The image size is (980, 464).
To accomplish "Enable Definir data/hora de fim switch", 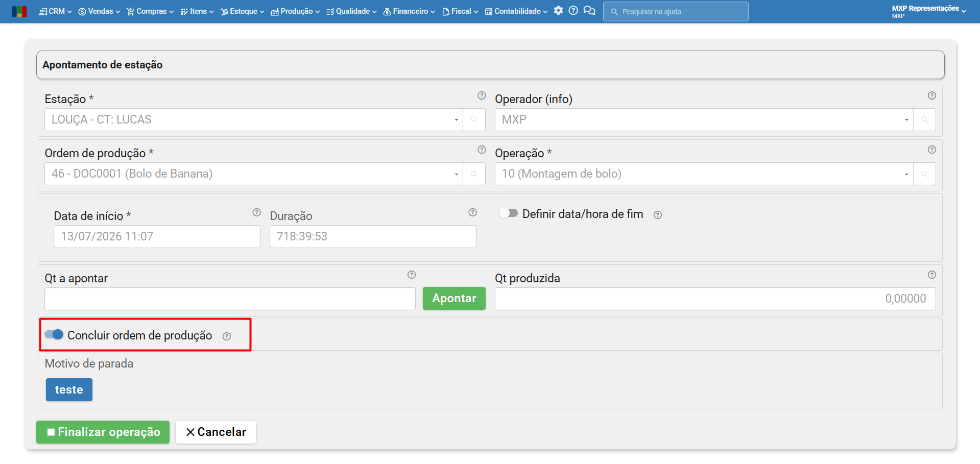I will [509, 213].
